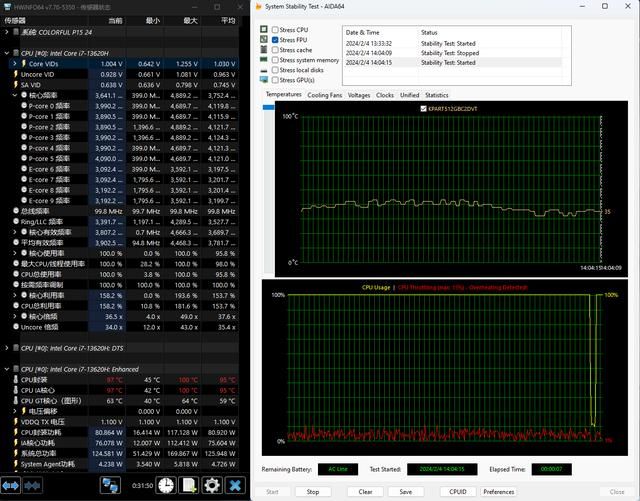The width and height of the screenshot is (640, 501).
Task: Uncheck the Stress FPU checkbox
Action: [x=275, y=40]
